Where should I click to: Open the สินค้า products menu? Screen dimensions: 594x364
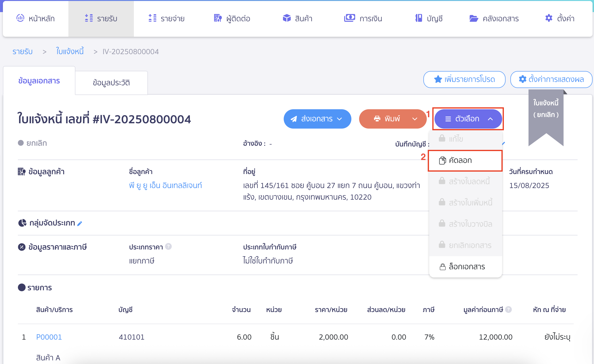(x=297, y=19)
